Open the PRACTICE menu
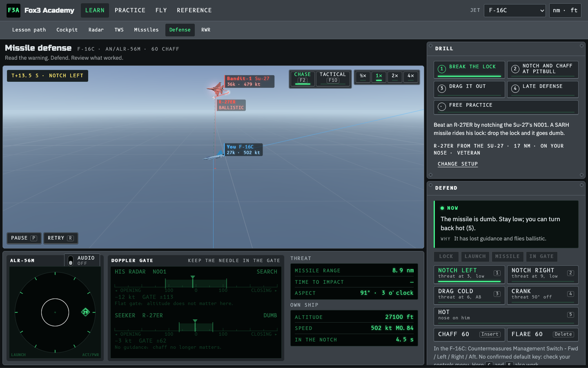Screen dimensions: 588x368 click(130, 10)
